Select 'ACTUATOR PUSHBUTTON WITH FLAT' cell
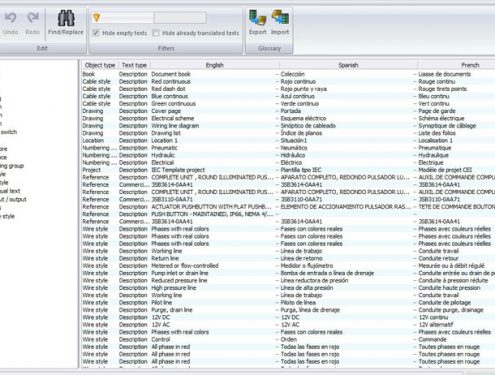Screen dimensions: 495x375 click(x=212, y=207)
